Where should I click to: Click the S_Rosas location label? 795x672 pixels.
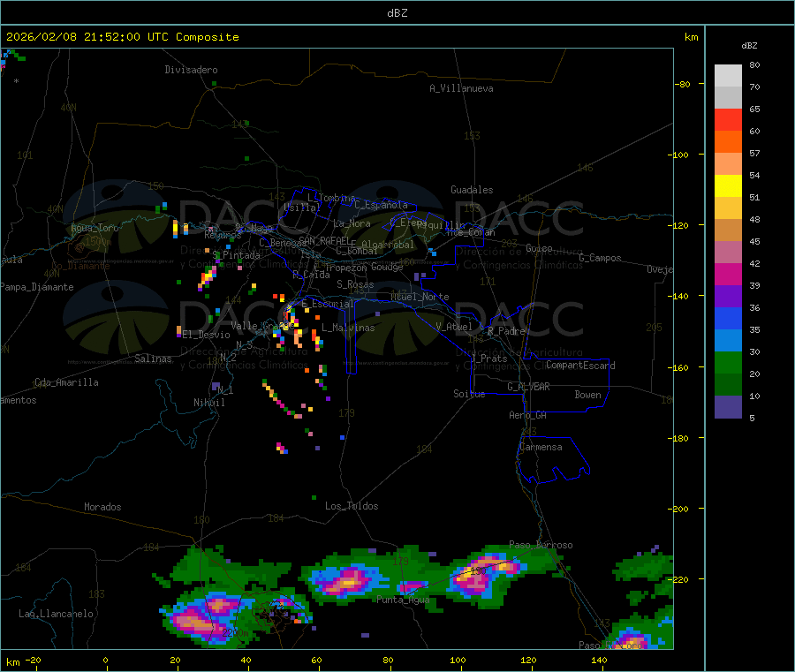[355, 284]
